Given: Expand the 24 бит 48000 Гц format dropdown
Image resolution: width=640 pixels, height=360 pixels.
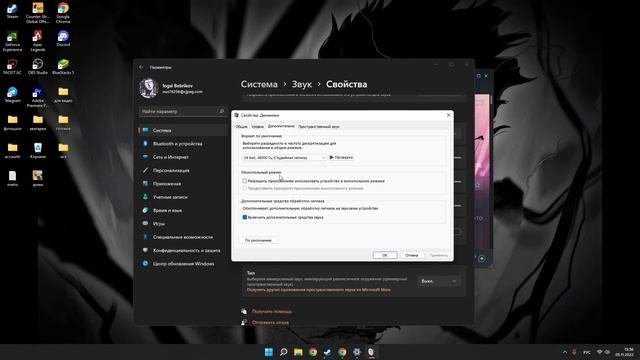Looking at the screenshot, I should pos(284,157).
